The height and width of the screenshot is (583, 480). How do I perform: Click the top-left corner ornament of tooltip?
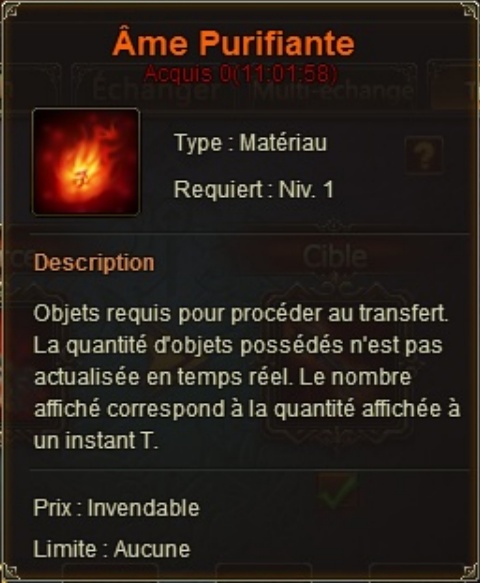10,10
